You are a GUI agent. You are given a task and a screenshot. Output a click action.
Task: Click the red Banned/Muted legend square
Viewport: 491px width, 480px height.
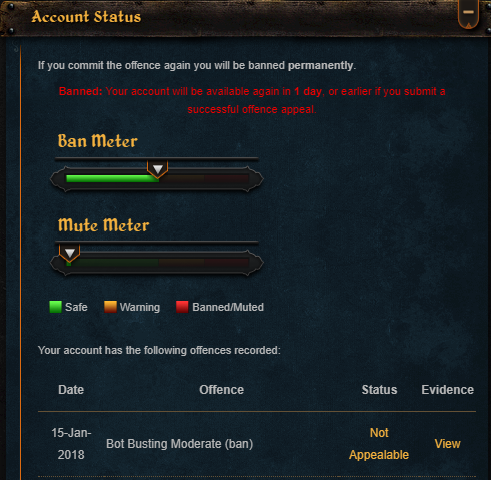pos(182,307)
